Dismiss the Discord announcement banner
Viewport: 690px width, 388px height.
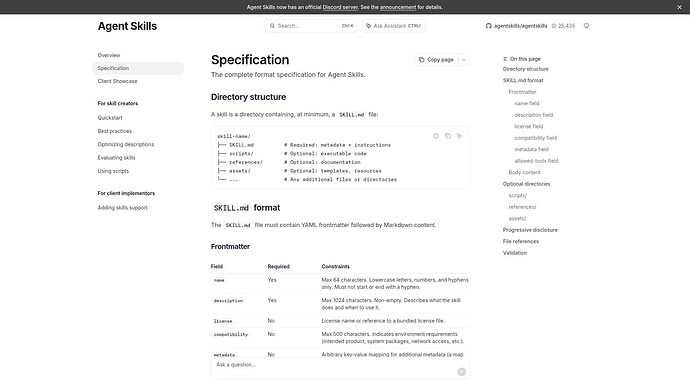coord(679,7)
